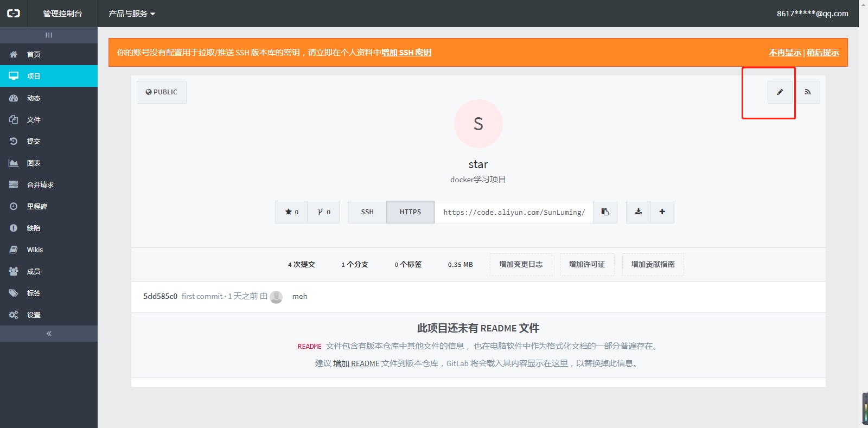Click the star project title

click(x=478, y=164)
